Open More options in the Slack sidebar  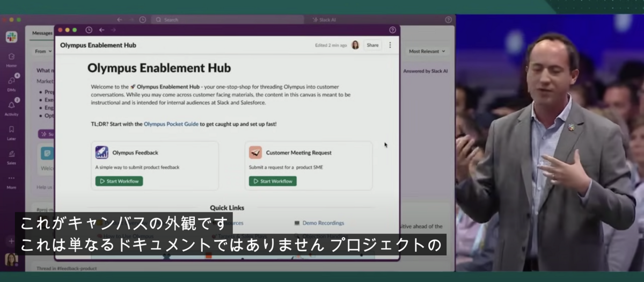[11, 182]
